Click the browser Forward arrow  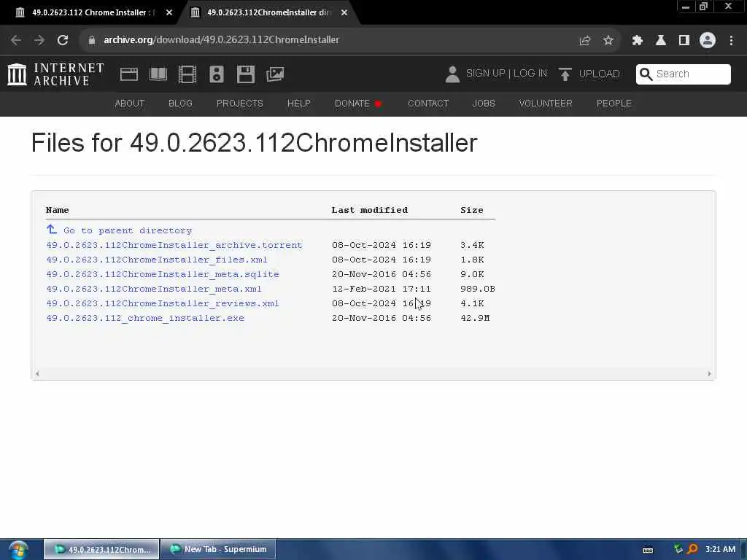[39, 40]
